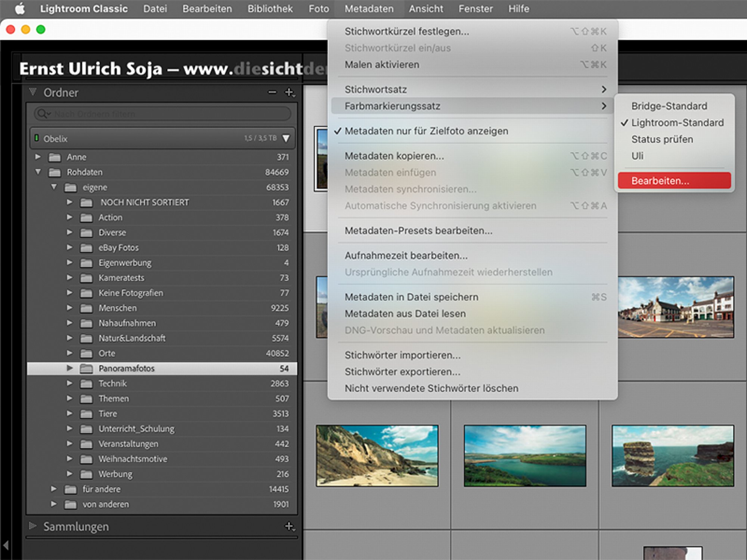Image resolution: width=747 pixels, height=560 pixels.
Task: Click the Menschen folder icon
Action: coord(86,308)
